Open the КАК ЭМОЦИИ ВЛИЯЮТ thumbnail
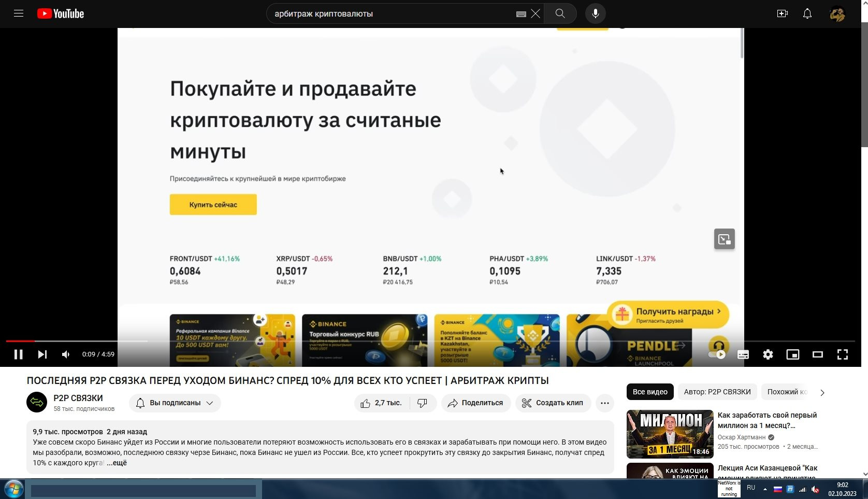This screenshot has width=868, height=499. (x=670, y=471)
